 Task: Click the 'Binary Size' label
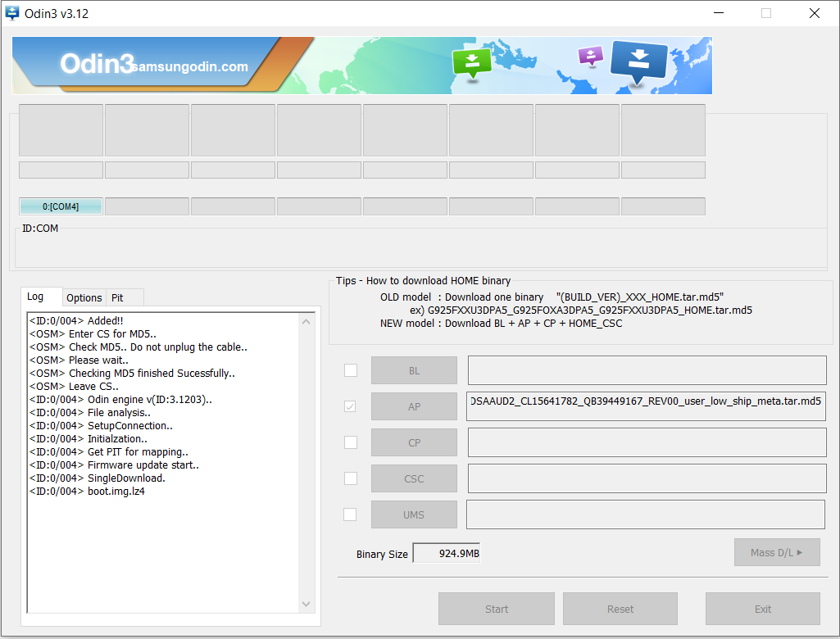point(382,555)
